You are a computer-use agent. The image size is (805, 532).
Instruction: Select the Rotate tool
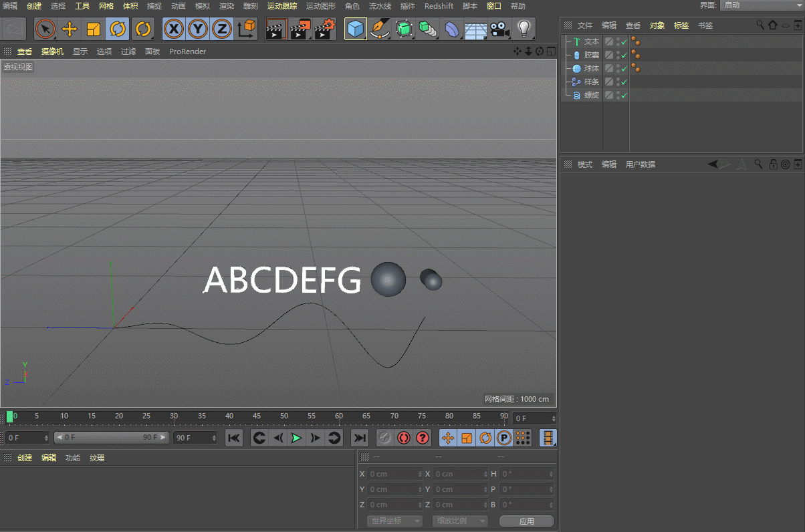(118, 29)
